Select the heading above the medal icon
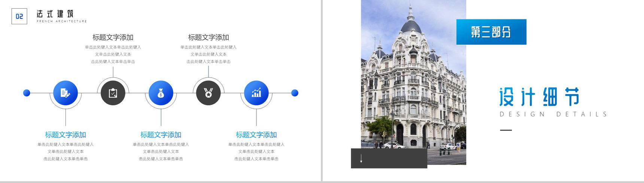The width and height of the screenshot is (644, 183). 209,37
